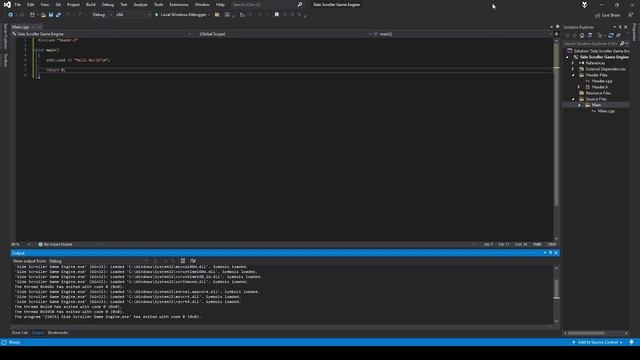
Task: Select the Solution 'Side Scroller Game Engine' node
Action: 598,51
